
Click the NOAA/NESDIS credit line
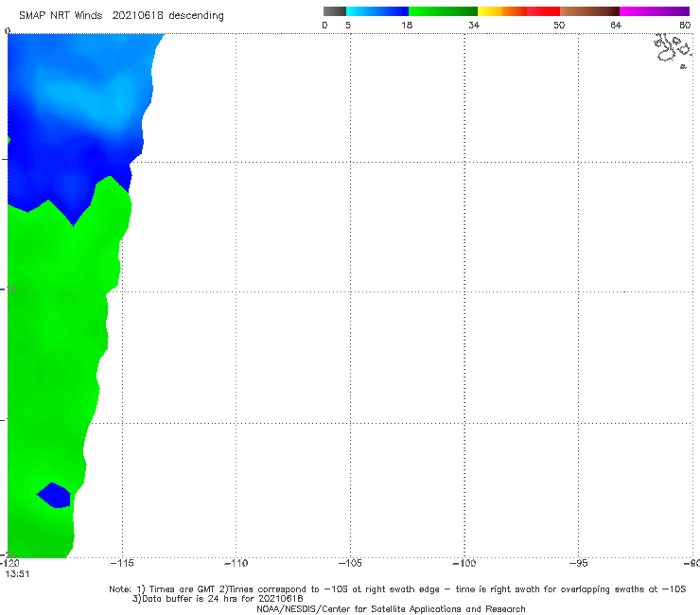coord(391,608)
